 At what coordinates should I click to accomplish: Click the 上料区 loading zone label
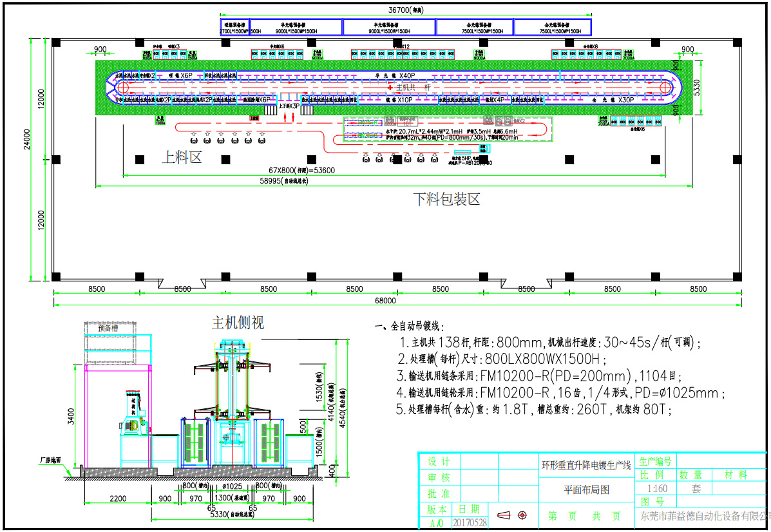184,157
